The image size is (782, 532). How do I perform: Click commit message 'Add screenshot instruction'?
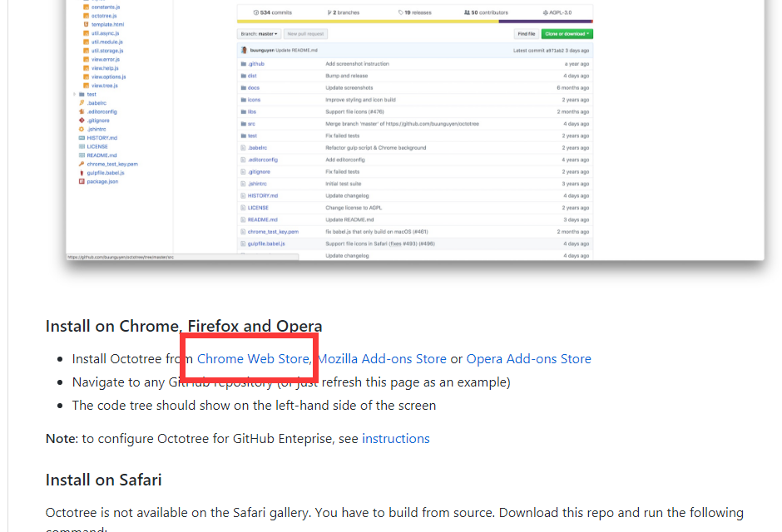pyautogui.click(x=357, y=64)
